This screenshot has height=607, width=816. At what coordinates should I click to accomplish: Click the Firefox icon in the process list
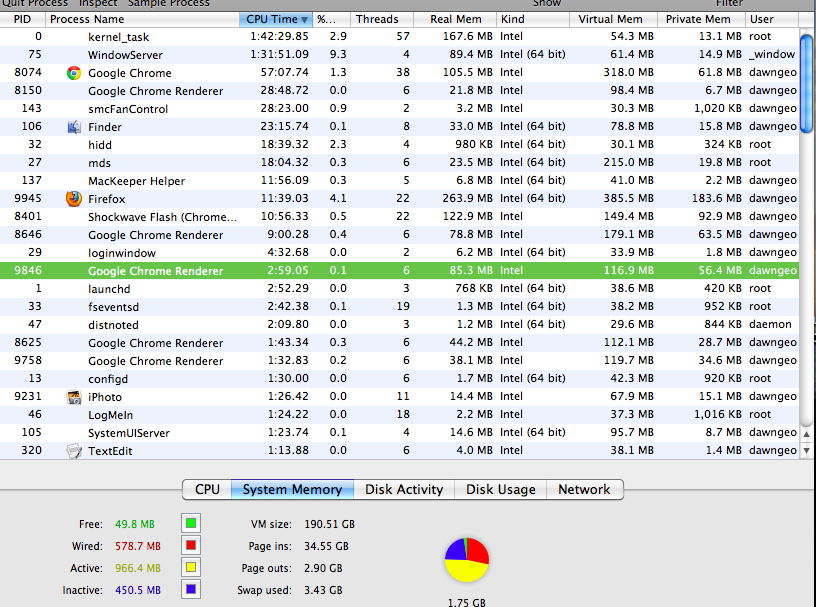[74, 198]
